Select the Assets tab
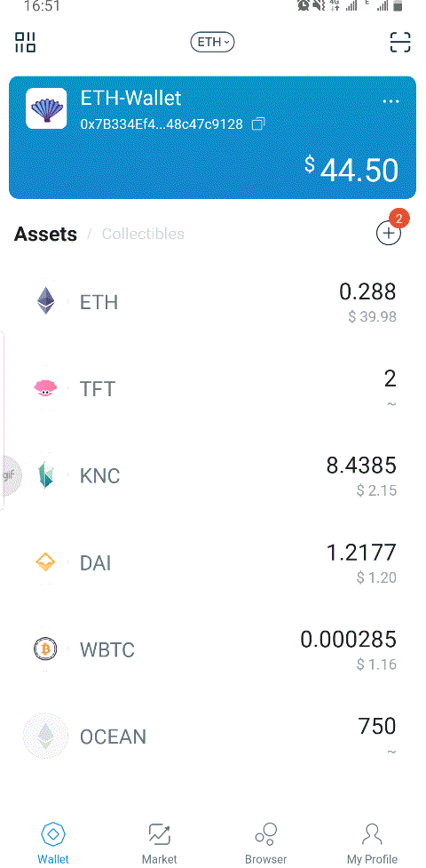This screenshot has width=426, height=868. coord(45,234)
